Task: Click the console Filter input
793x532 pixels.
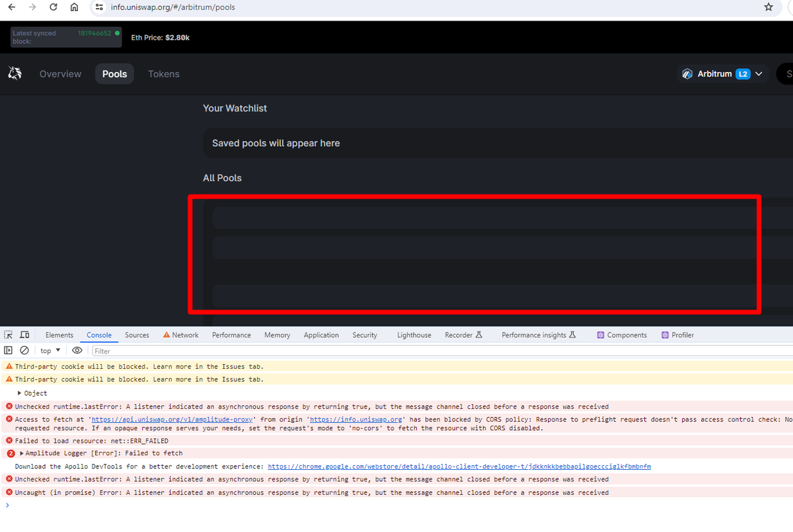Action: tap(441, 351)
